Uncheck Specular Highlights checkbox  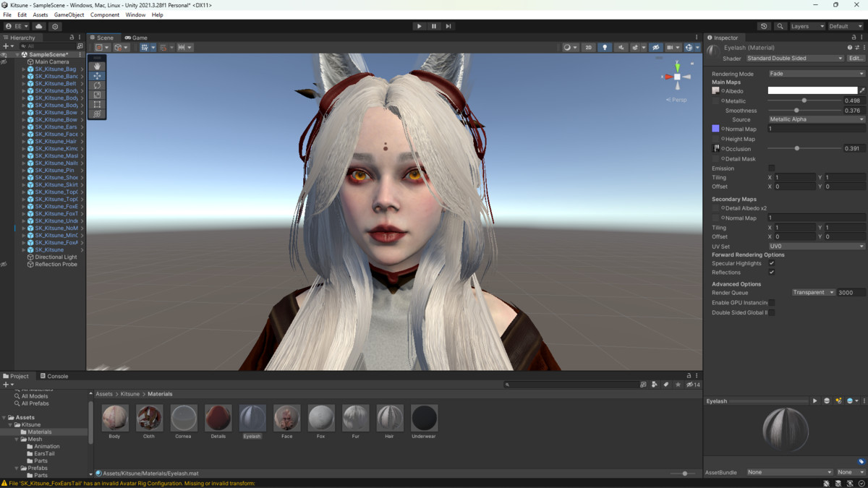[x=772, y=263]
